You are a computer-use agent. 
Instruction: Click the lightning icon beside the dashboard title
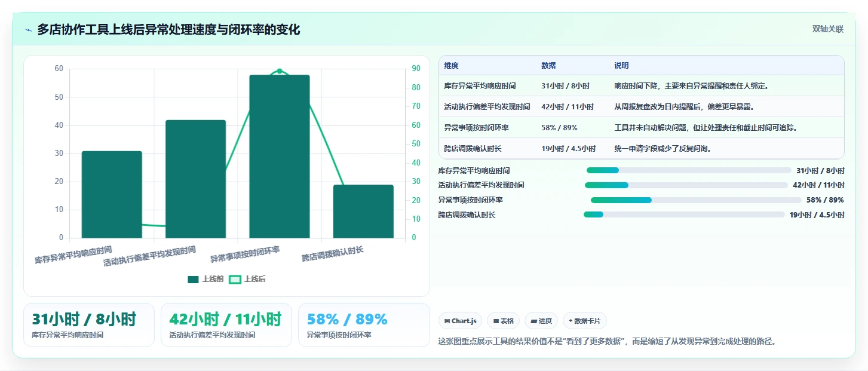click(x=28, y=30)
